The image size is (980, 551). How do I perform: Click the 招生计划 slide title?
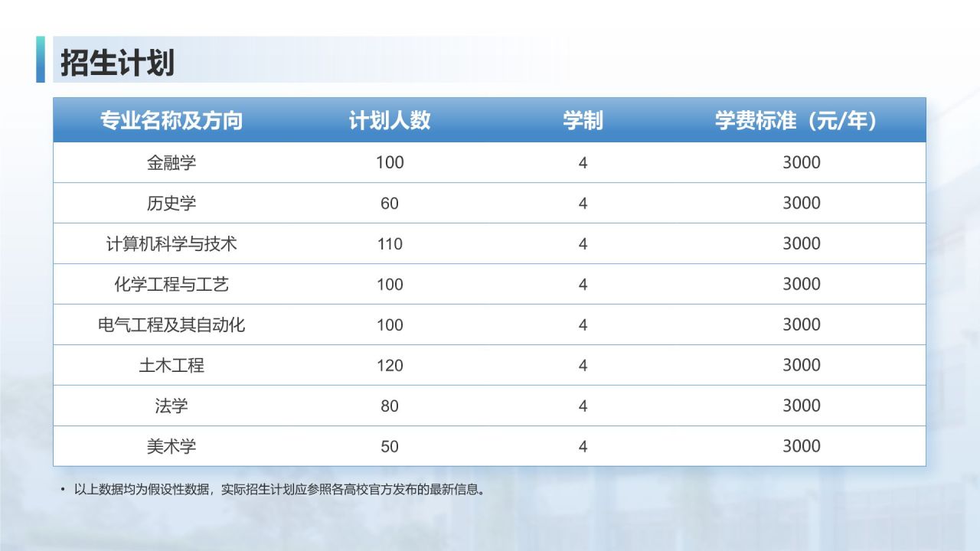[118, 63]
